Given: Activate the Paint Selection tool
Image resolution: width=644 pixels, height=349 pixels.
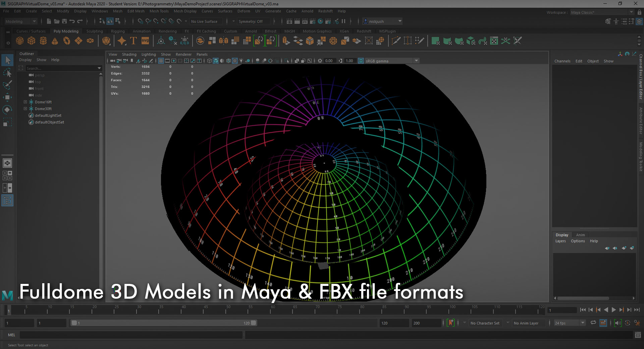Looking at the screenshot, I should click(x=7, y=85).
